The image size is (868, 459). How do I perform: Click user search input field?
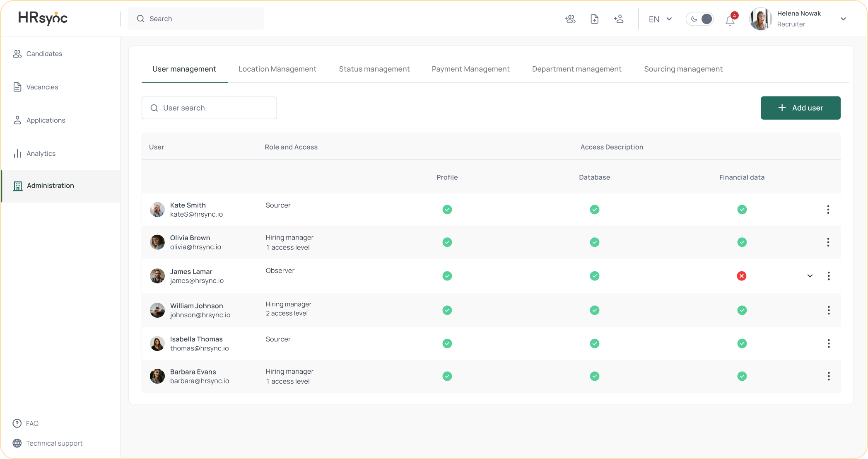point(209,107)
